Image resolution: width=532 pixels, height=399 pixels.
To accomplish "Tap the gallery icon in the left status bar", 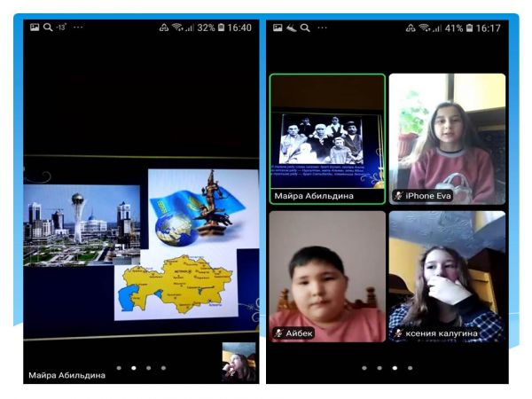I will point(33,27).
